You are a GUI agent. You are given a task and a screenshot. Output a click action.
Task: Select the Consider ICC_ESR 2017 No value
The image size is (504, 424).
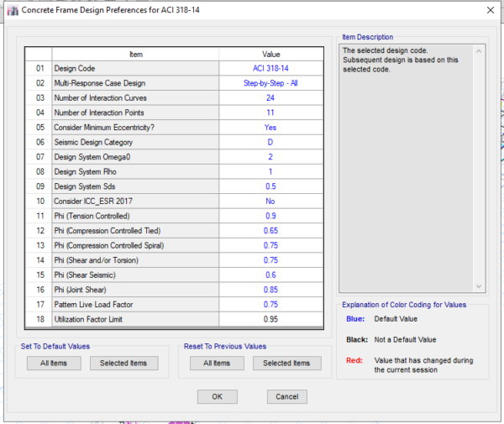click(271, 202)
